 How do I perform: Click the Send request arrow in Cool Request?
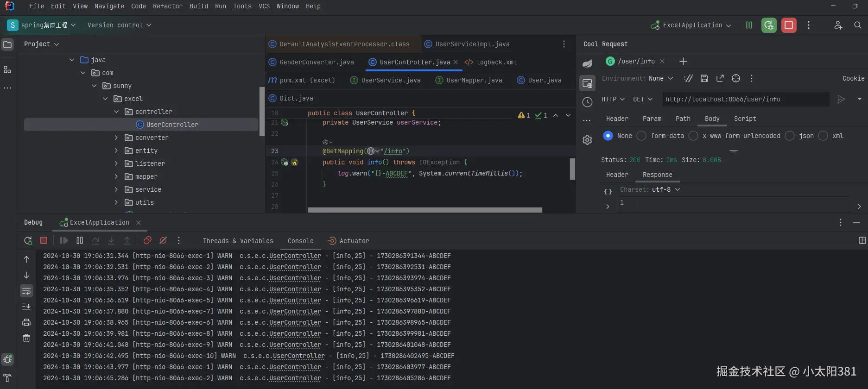[x=841, y=99]
